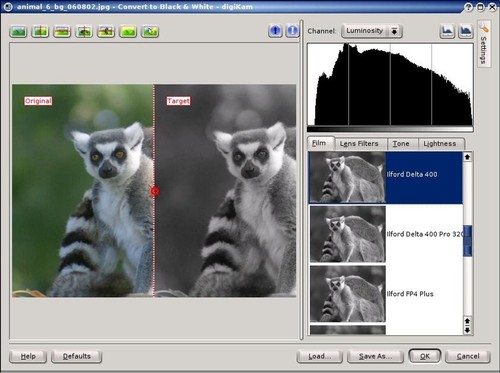
Task: Select the duplicated horizontal split preview icon
Action: (106, 31)
